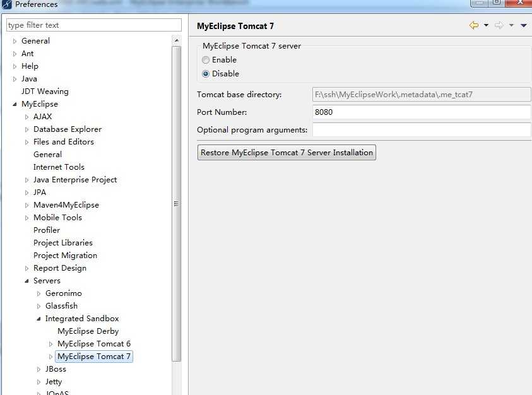Expand the Report Design node
Image resolution: width=532 pixels, height=395 pixels.
click(x=27, y=268)
